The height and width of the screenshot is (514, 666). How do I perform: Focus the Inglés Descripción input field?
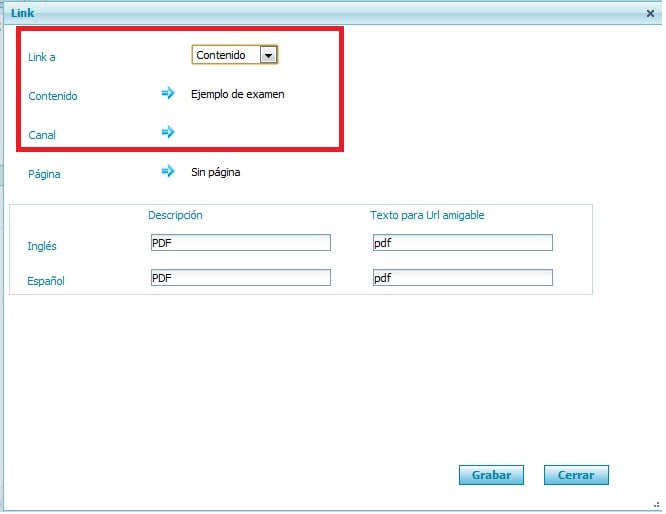239,242
